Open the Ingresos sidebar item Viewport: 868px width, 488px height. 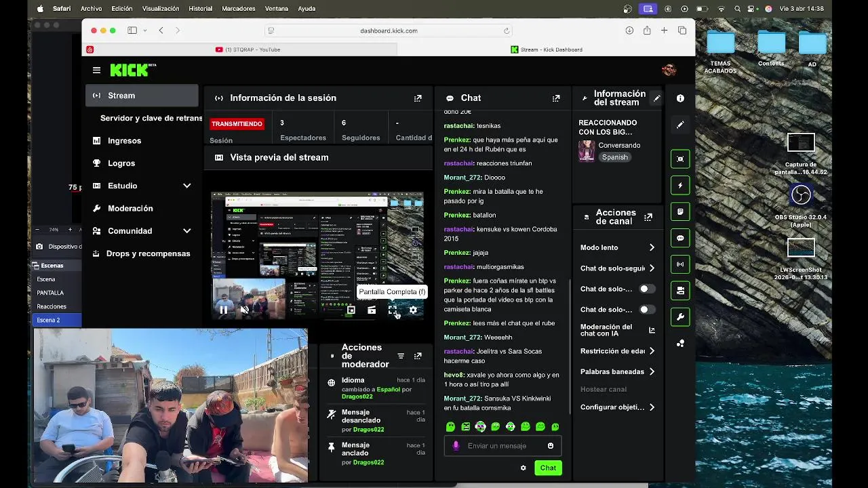point(142,141)
